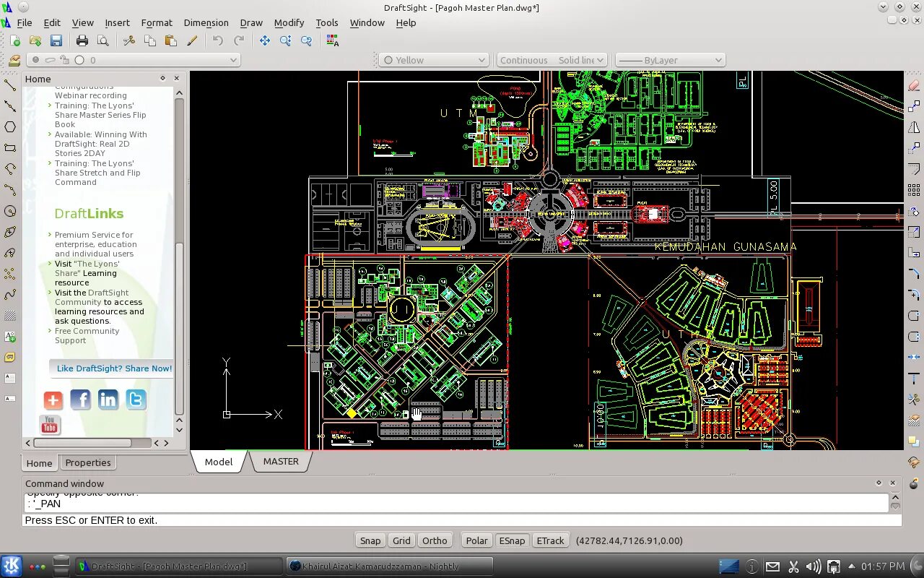Viewport: 924px width, 578px height.
Task: Select the Hatch fill tool
Action: (x=10, y=316)
